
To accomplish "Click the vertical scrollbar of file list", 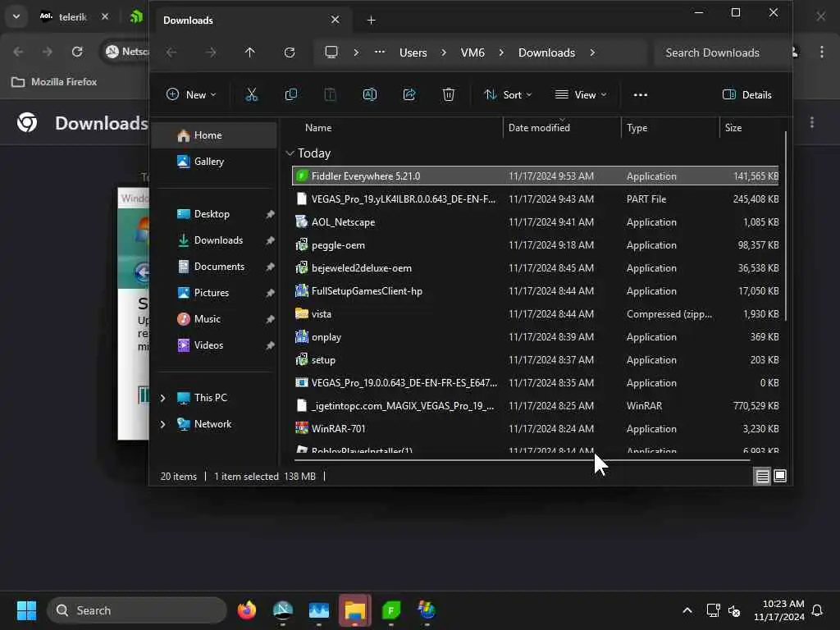I will pos(786,225).
